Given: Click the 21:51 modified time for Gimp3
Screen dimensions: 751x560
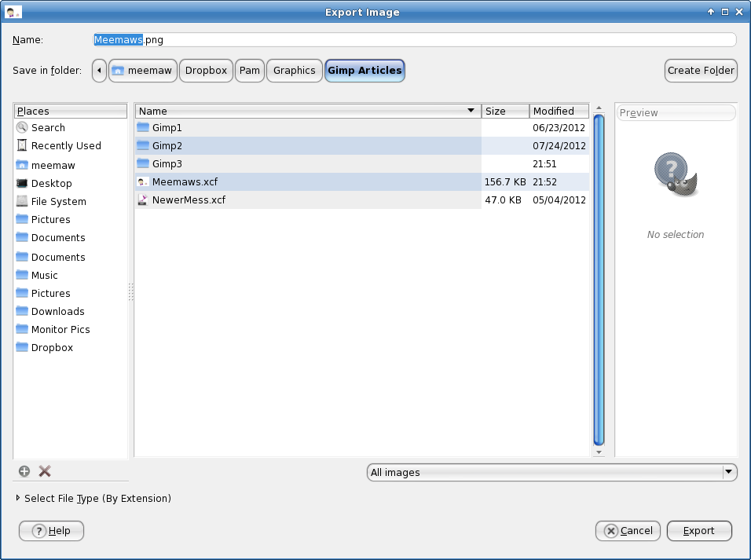Looking at the screenshot, I should pos(544,164).
